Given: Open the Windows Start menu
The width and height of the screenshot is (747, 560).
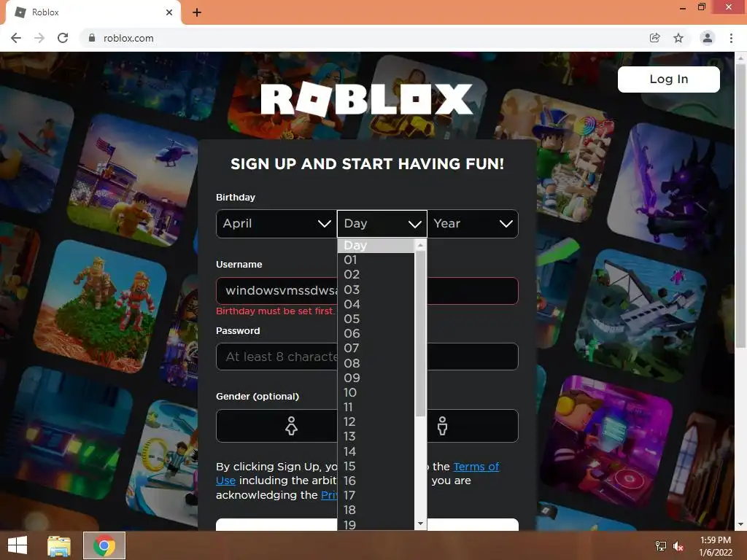Looking at the screenshot, I should coord(18,545).
